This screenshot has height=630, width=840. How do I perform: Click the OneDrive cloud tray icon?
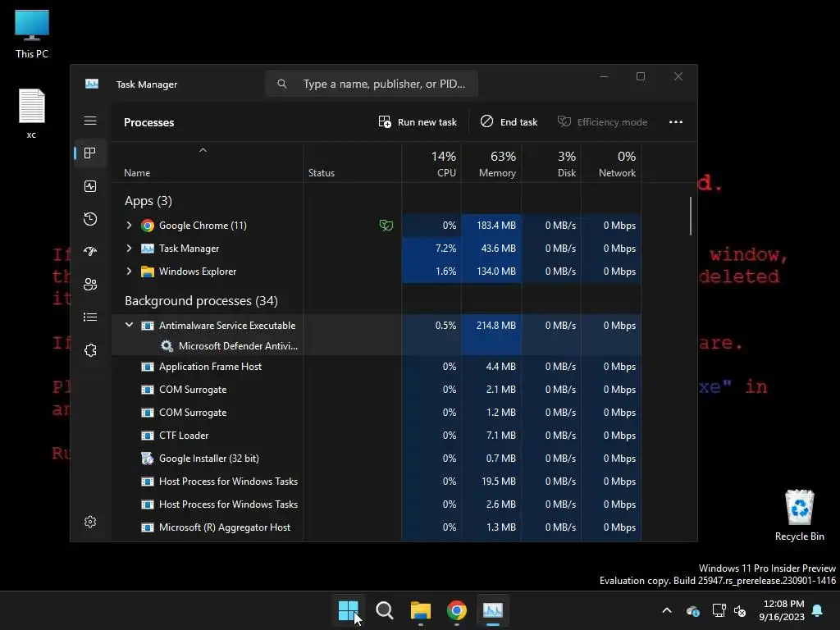692,610
